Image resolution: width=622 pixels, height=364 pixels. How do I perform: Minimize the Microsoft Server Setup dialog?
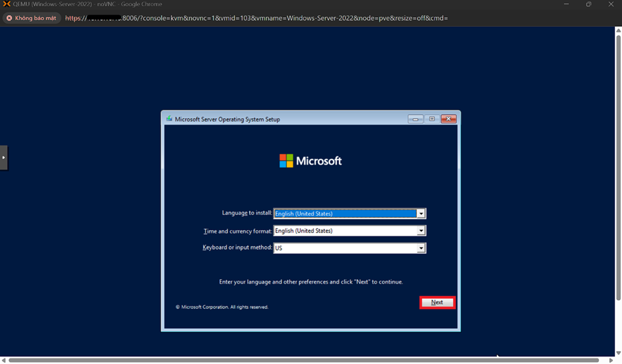pyautogui.click(x=416, y=119)
